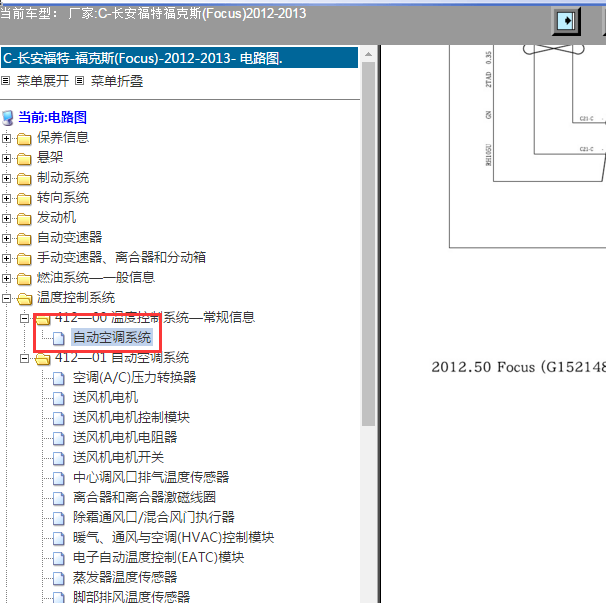Collapse the 412—01 自动空调系统 subfolder
606x603 pixels.
pos(24,358)
